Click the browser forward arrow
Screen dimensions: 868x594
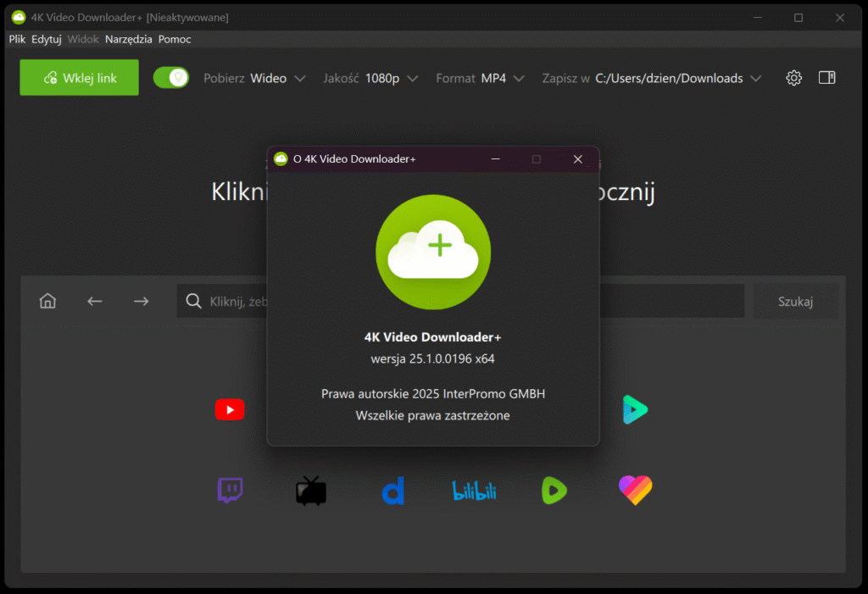[x=142, y=301]
